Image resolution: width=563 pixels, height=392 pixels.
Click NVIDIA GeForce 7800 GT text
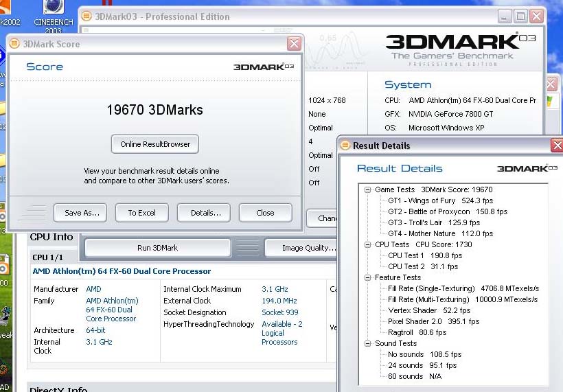coord(450,114)
